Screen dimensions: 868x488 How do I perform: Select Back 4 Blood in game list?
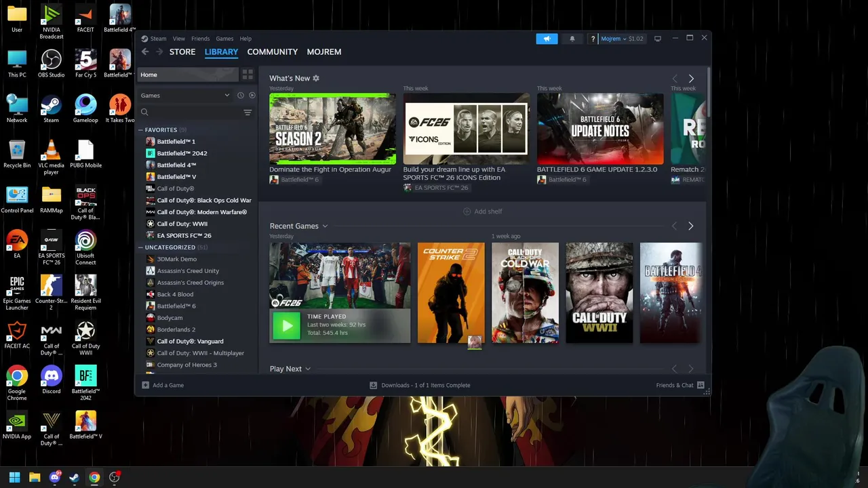tap(176, 294)
